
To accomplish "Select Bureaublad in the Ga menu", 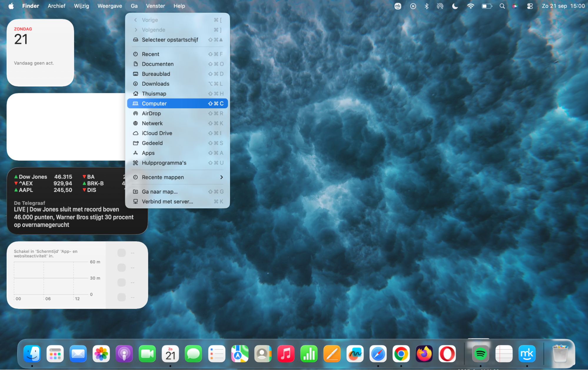I will [x=156, y=74].
